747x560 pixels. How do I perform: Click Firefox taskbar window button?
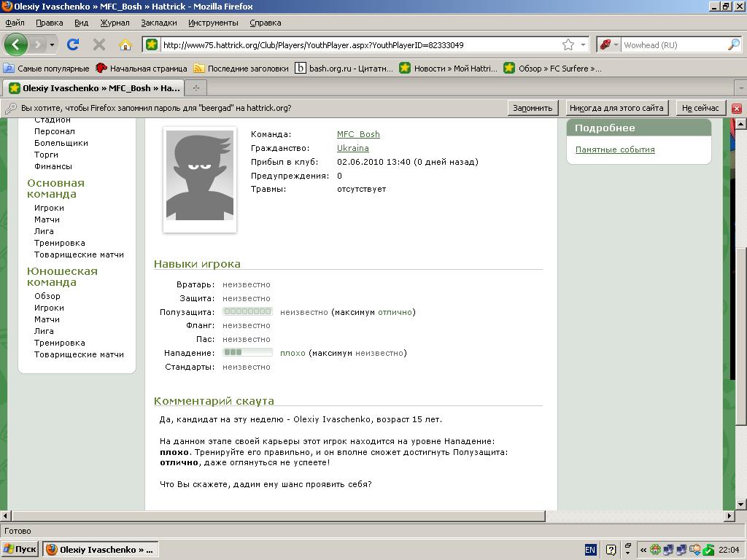pos(101,550)
